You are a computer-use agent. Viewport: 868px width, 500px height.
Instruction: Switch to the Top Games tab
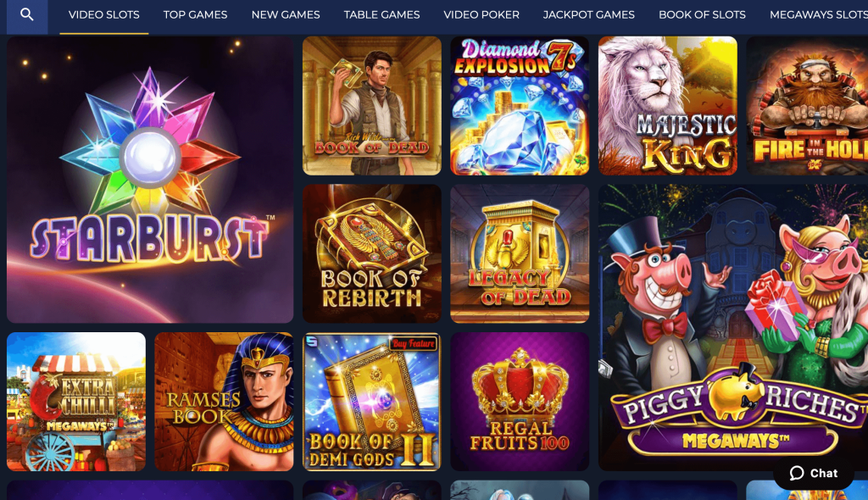point(196,15)
